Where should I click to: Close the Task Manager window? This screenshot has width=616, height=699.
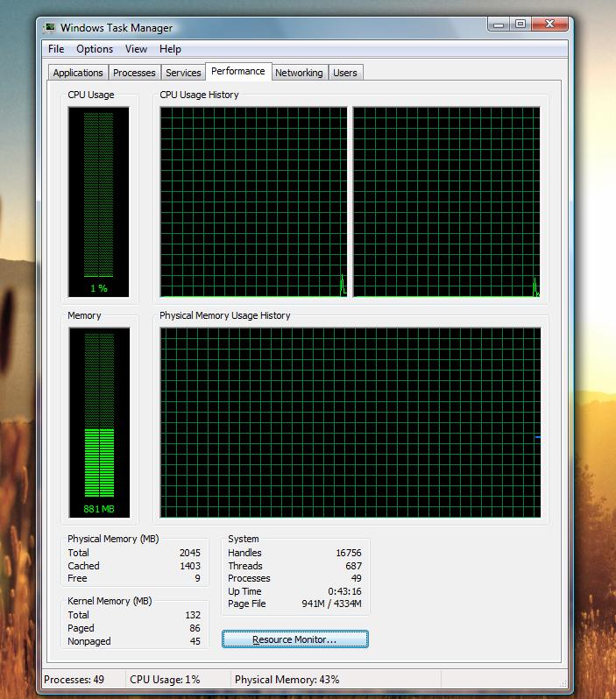pos(549,25)
